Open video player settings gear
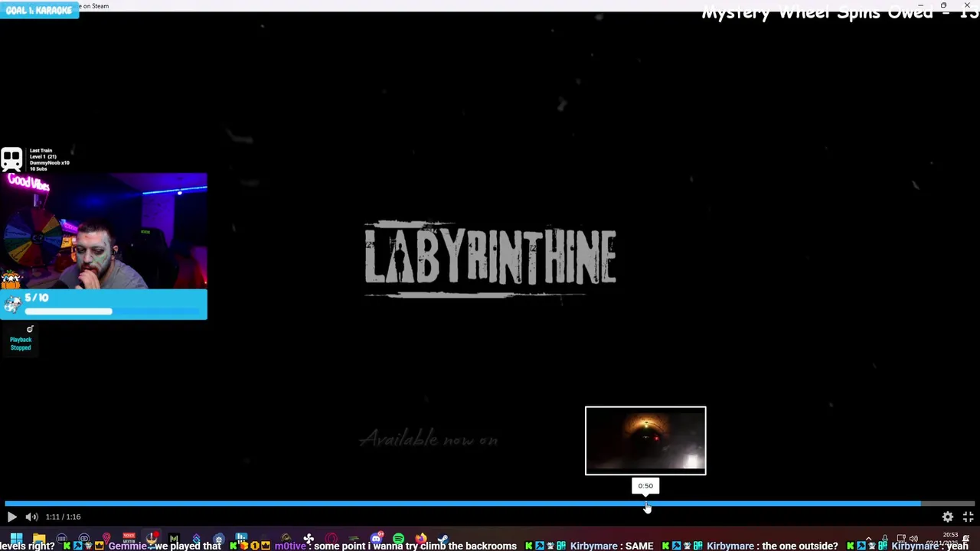Image resolution: width=980 pixels, height=551 pixels. pos(948,517)
